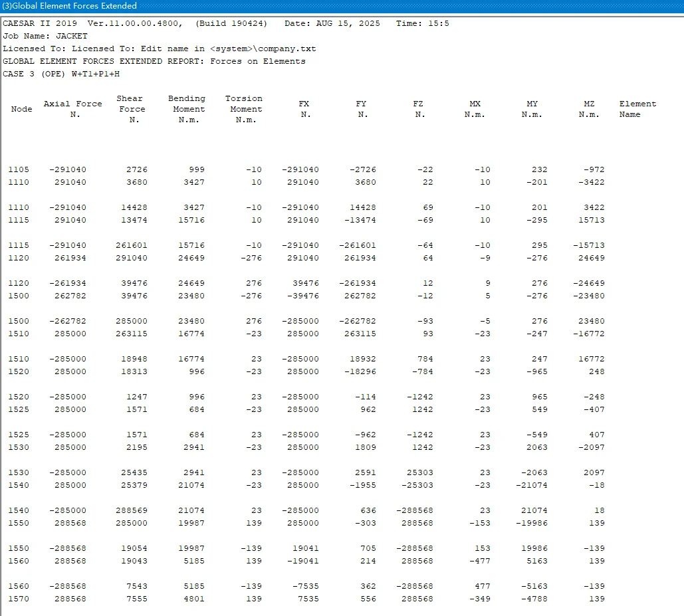Click the MZ column header
This screenshot has width=684, height=616.
point(589,109)
